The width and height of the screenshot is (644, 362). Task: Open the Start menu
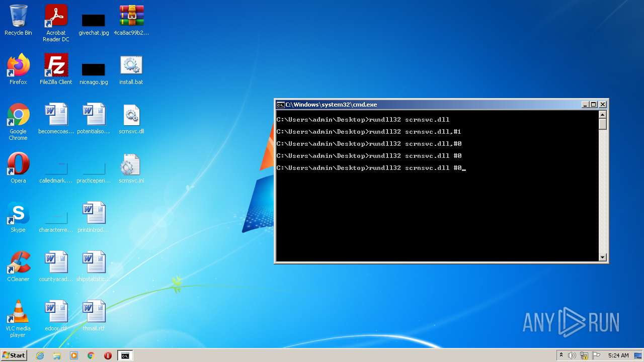click(14, 355)
